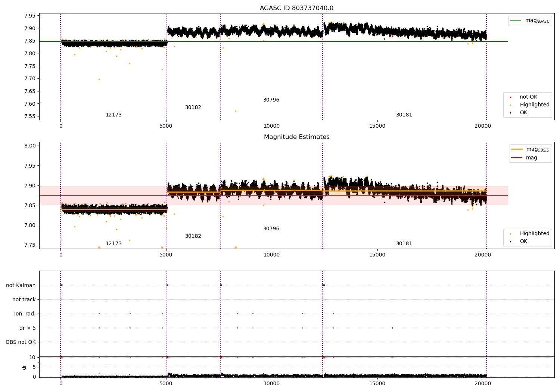Click the 8.00 y-axis tick label
This screenshot has height=392, width=560.
(30, 146)
